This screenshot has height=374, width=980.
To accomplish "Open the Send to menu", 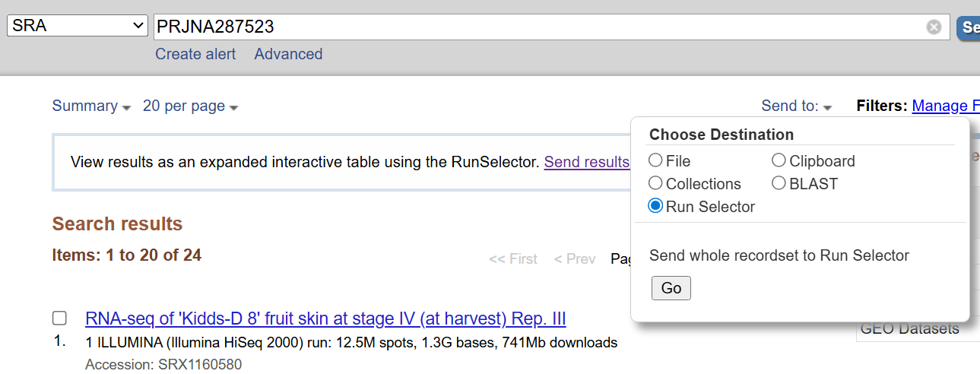I will click(796, 106).
